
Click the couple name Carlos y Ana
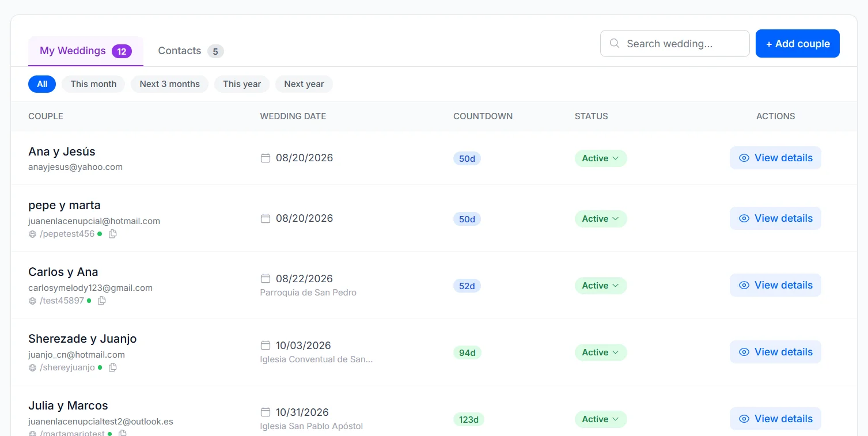tap(63, 272)
